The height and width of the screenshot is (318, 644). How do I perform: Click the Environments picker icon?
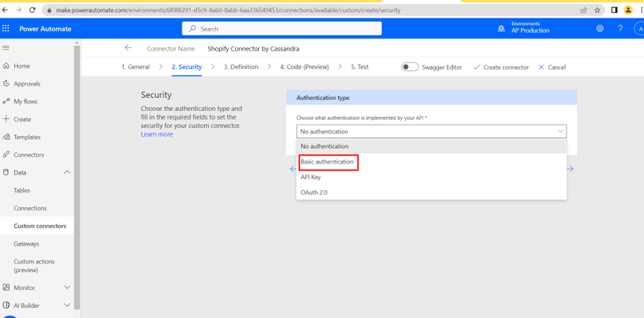501,28
